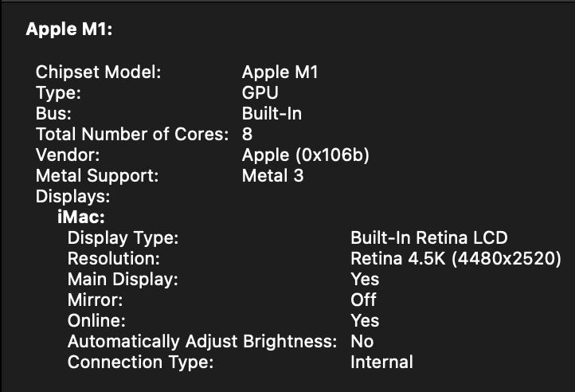Click the Total Number of Cores label

pyautogui.click(x=132, y=135)
